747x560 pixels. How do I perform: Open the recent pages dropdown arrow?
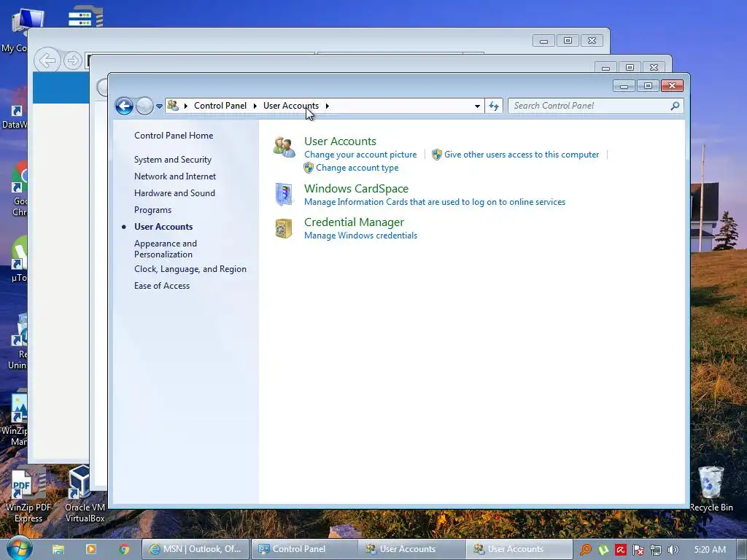(160, 106)
